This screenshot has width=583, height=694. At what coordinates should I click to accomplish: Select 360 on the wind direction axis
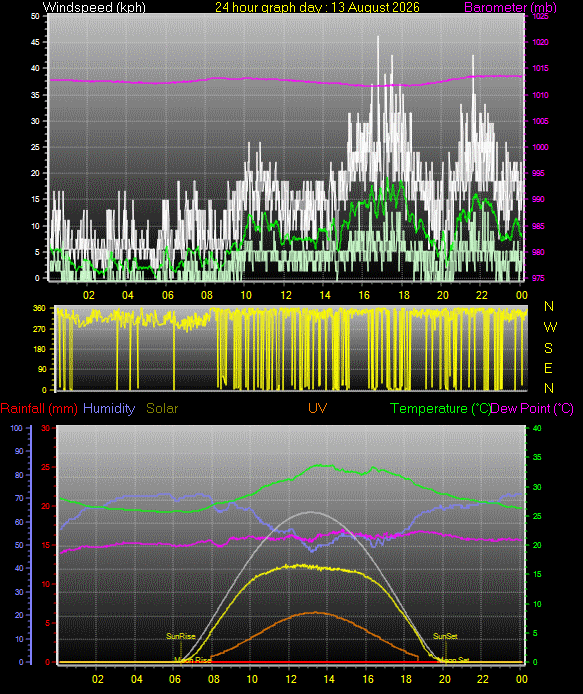pos(40,308)
